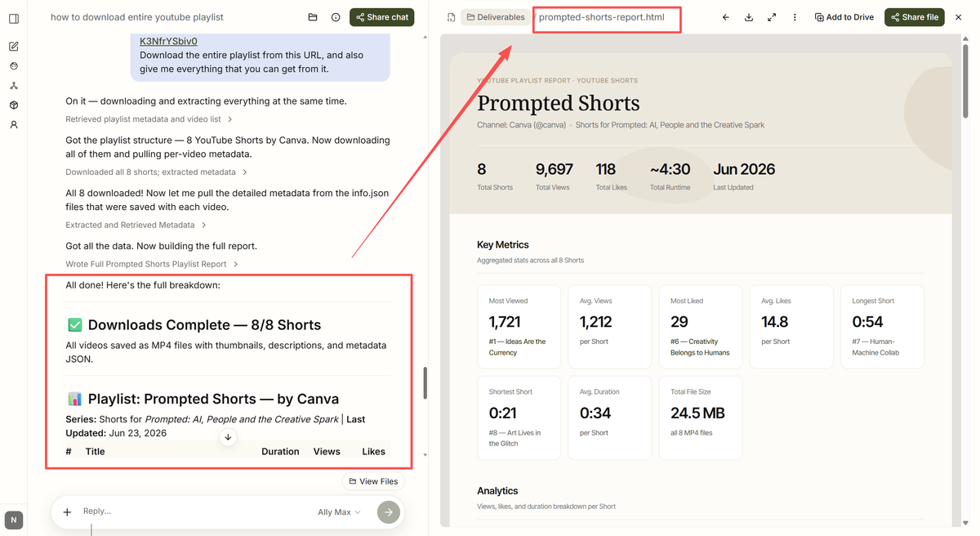
Task: Click Add to Drive
Action: 844,17
